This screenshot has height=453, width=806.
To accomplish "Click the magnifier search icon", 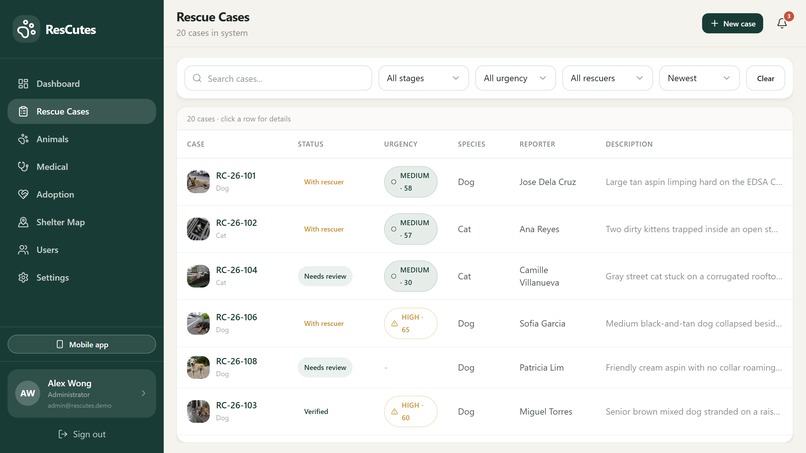I will [197, 78].
